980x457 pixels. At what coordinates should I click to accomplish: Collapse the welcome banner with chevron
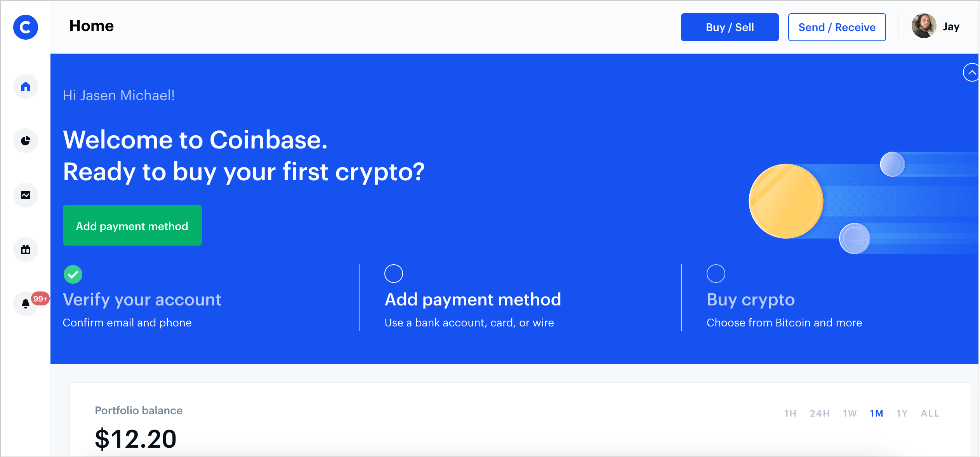point(971,72)
